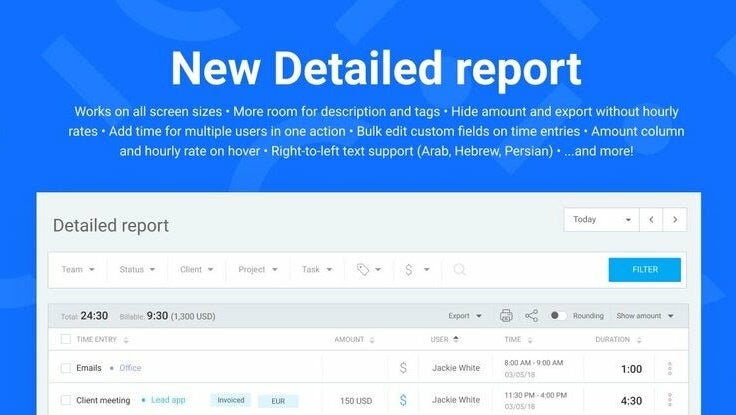Open the Project filter dropdown
This screenshot has height=415, width=736.
(258, 269)
